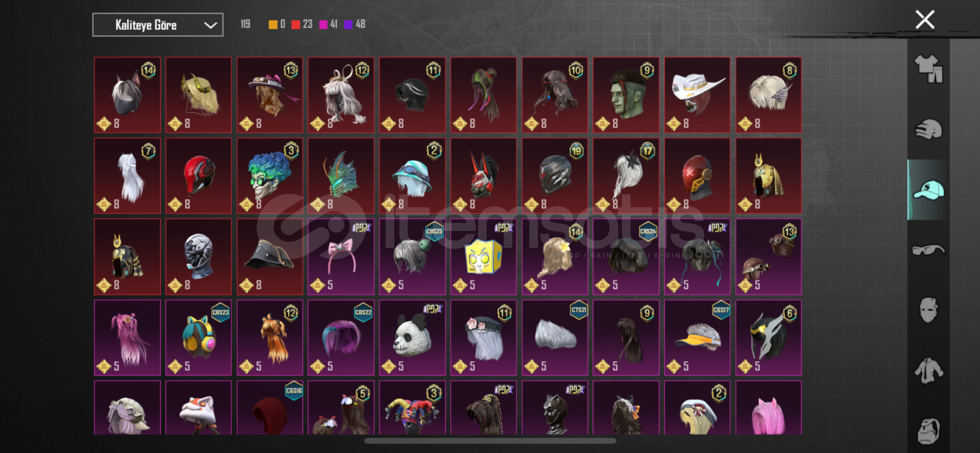Image resolution: width=980 pixels, height=453 pixels.
Task: Expand sort options via the chevron arrow
Action: click(x=210, y=25)
